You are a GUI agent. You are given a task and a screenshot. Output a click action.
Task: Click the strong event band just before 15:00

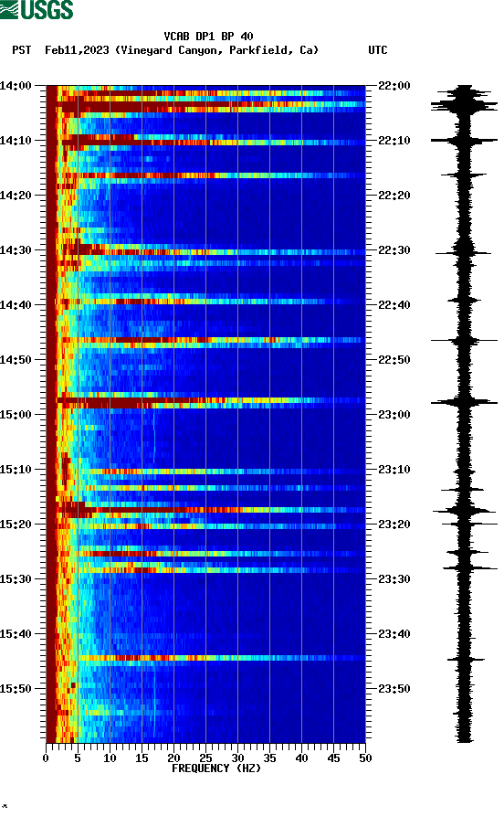point(205,401)
